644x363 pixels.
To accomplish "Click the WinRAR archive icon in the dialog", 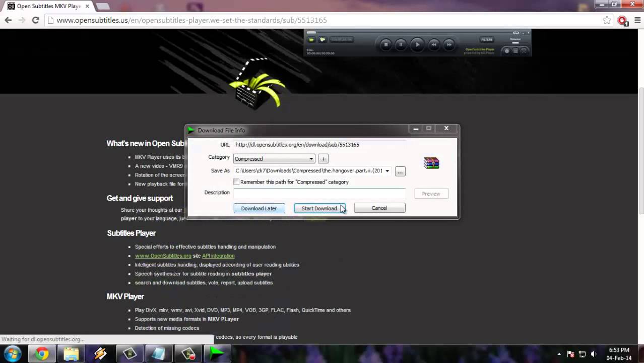I will coord(431,163).
